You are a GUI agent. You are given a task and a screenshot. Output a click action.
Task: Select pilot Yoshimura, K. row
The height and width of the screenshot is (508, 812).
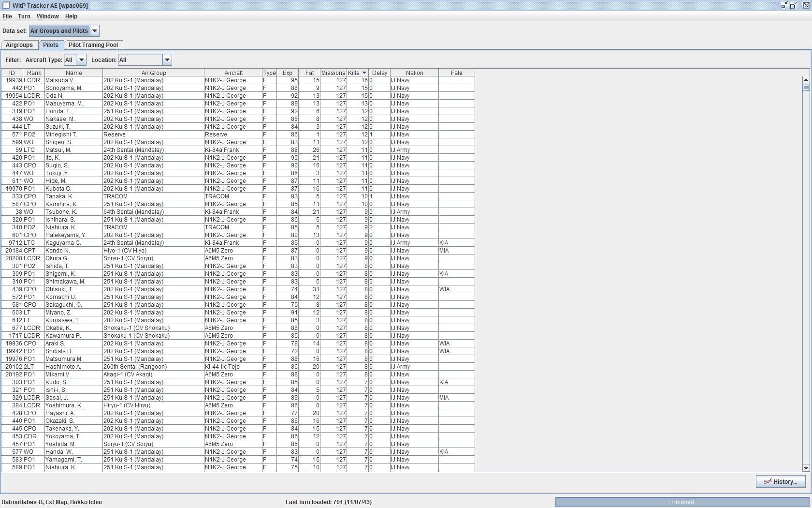(x=238, y=405)
